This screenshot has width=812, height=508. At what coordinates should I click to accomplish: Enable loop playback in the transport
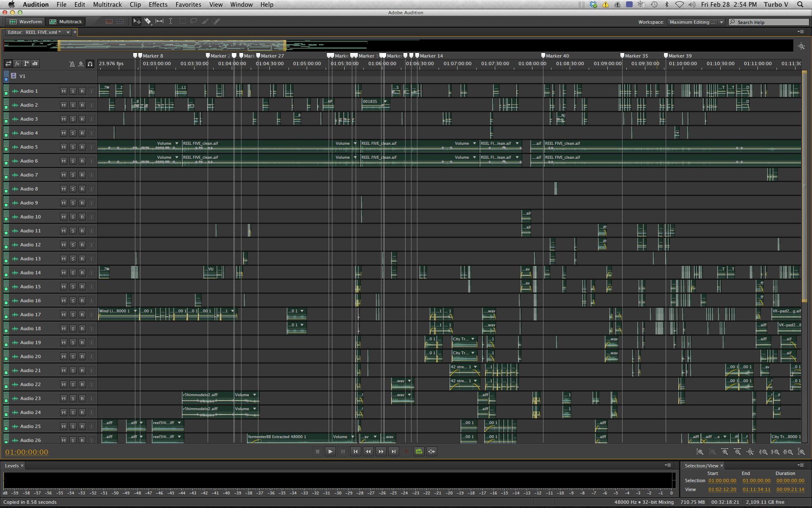point(419,451)
